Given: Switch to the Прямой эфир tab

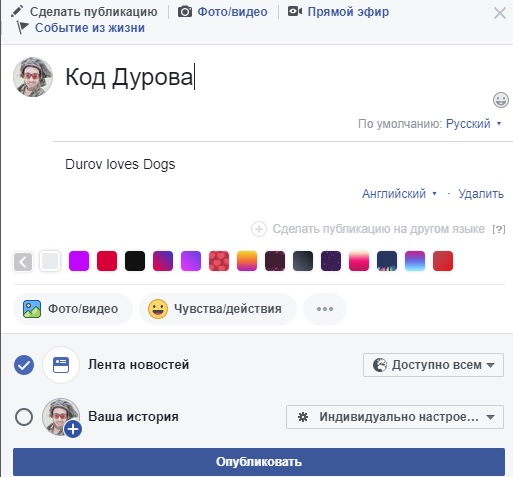Looking at the screenshot, I should 348,12.
